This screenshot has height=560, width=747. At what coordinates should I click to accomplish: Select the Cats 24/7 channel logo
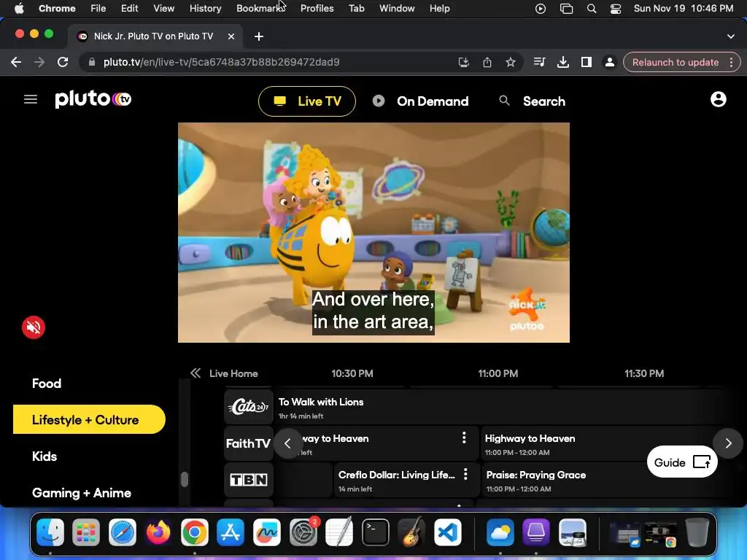(x=248, y=407)
